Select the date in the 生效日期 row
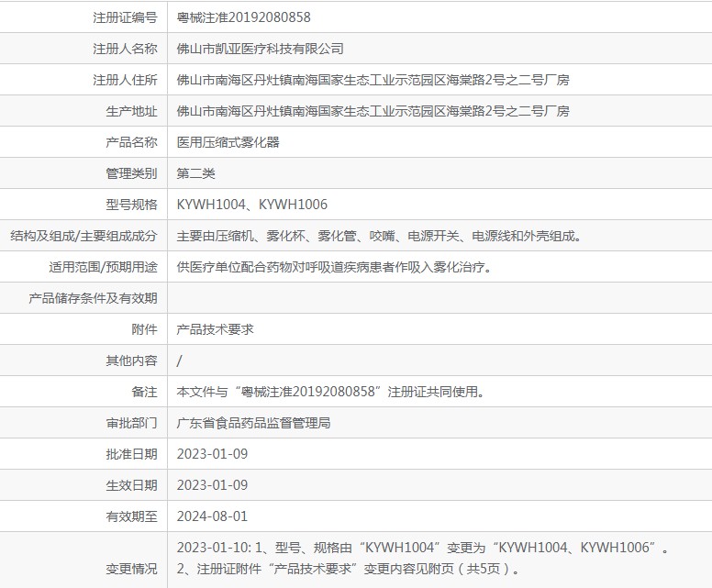 [212, 485]
